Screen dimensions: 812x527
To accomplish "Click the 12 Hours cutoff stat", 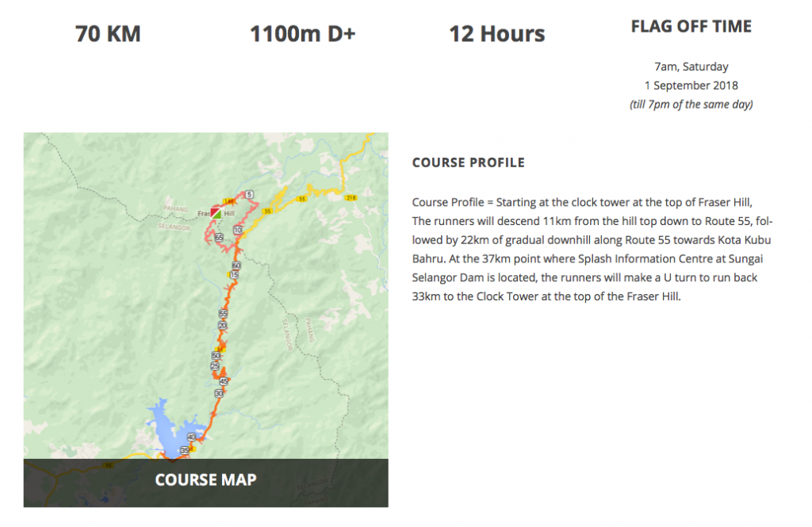I will coord(496,34).
